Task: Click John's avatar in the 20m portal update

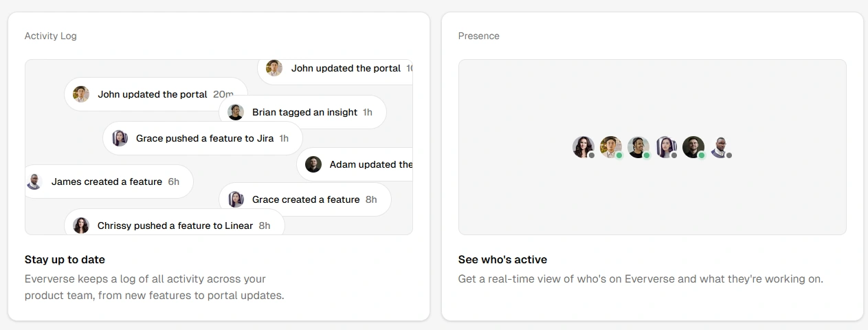Action: [81, 94]
